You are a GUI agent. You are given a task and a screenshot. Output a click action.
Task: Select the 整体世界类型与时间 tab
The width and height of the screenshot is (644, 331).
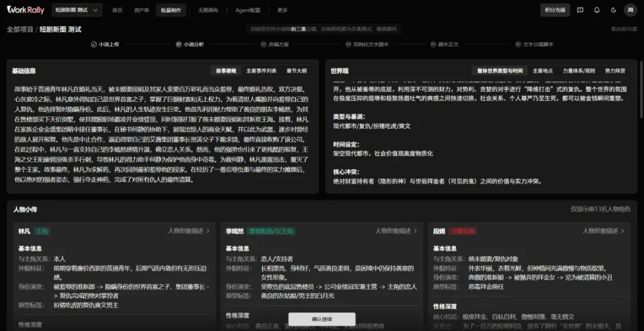tap(499, 70)
